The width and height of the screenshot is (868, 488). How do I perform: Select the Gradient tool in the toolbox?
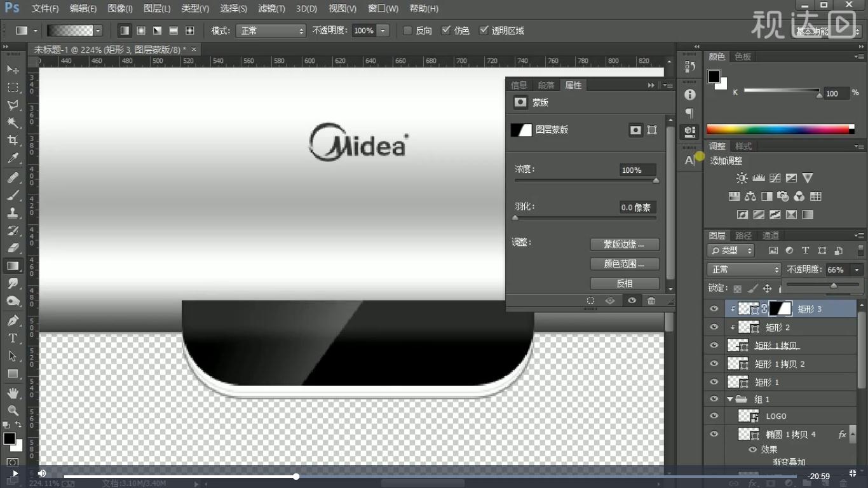13,266
